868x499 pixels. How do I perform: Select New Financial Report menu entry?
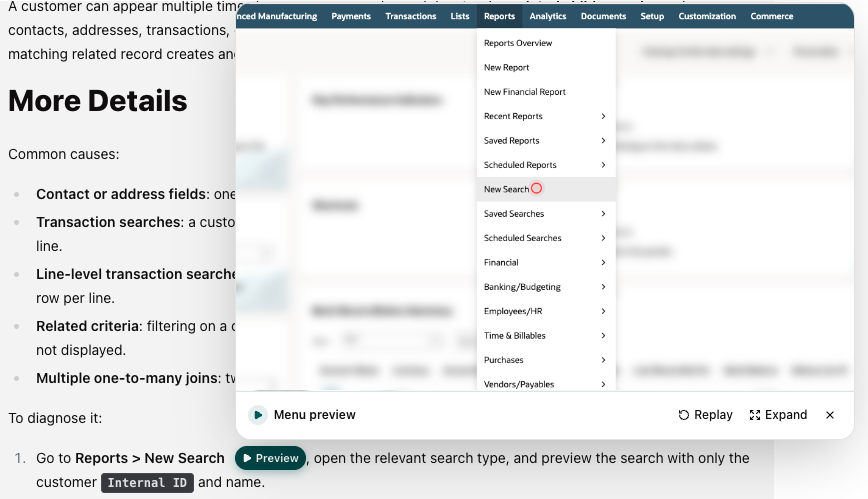pyautogui.click(x=546, y=91)
